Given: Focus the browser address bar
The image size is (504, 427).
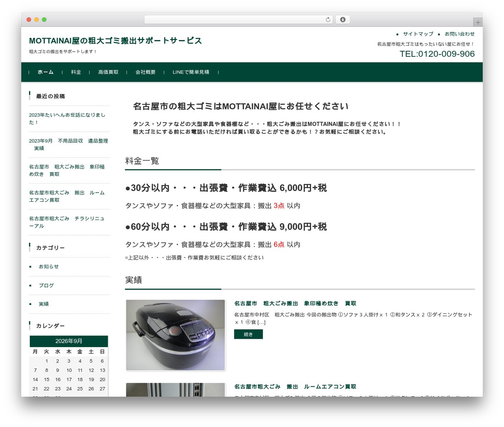Looking at the screenshot, I should point(239,20).
